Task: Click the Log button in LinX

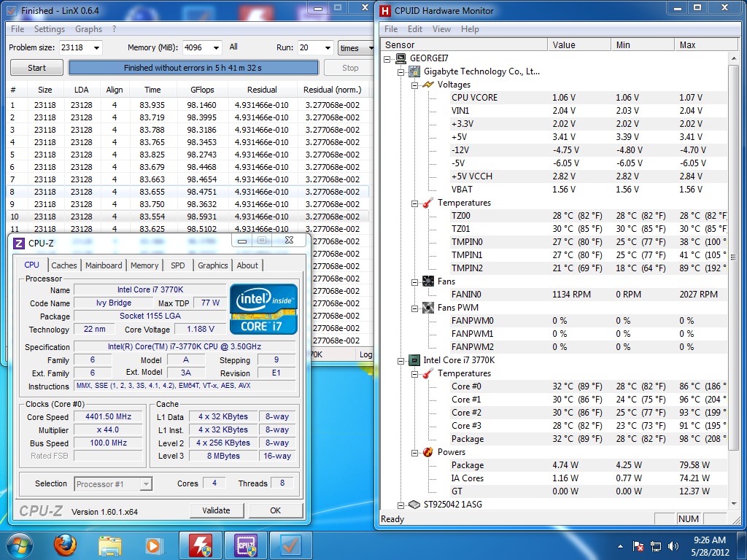Action: (x=365, y=354)
